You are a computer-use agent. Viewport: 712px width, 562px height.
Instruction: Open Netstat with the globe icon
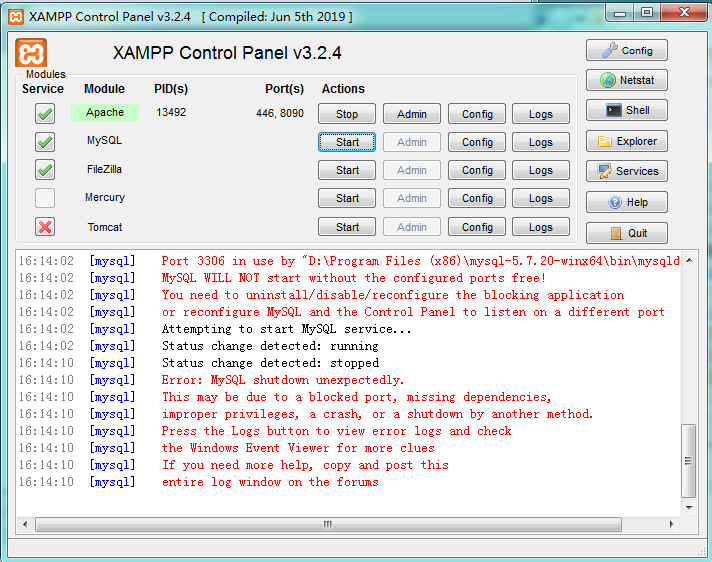click(627, 80)
